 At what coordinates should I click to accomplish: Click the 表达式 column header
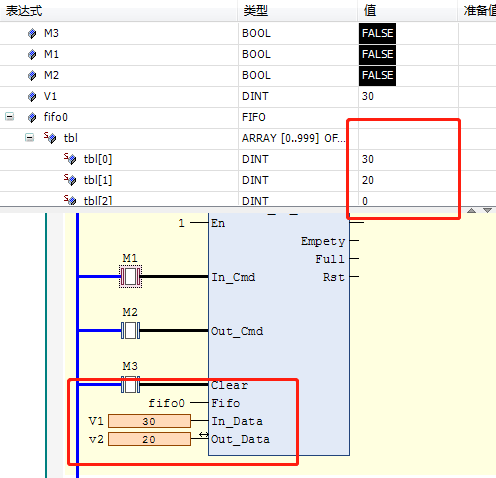coord(119,11)
